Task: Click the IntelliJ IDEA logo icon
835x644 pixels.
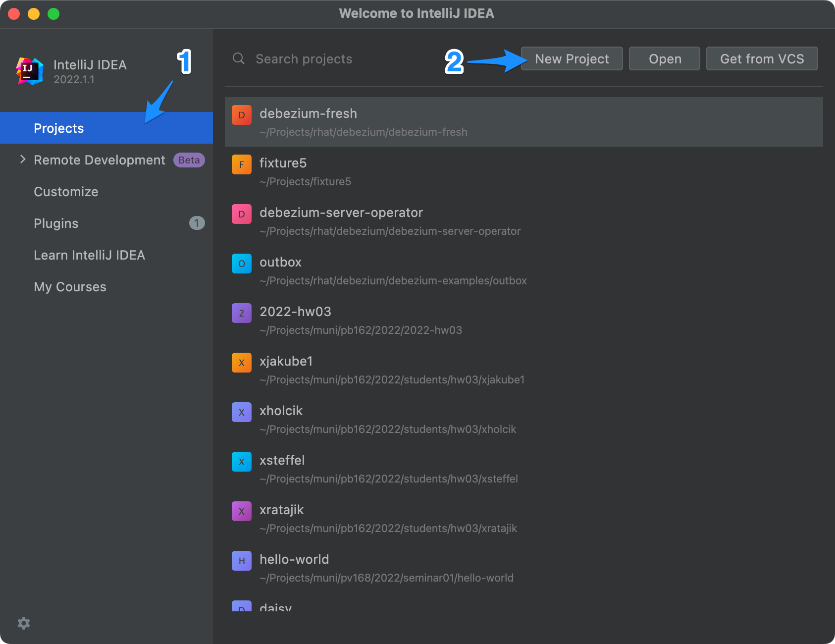Action: [x=30, y=71]
